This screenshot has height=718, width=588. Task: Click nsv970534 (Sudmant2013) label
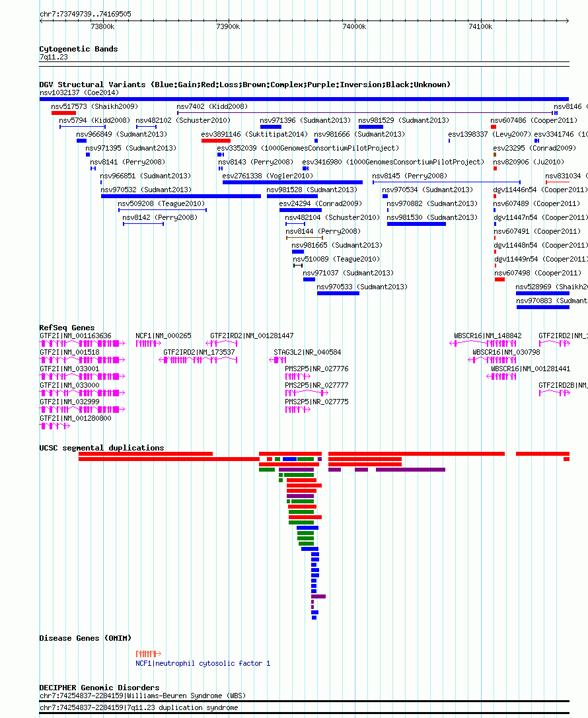click(x=427, y=190)
